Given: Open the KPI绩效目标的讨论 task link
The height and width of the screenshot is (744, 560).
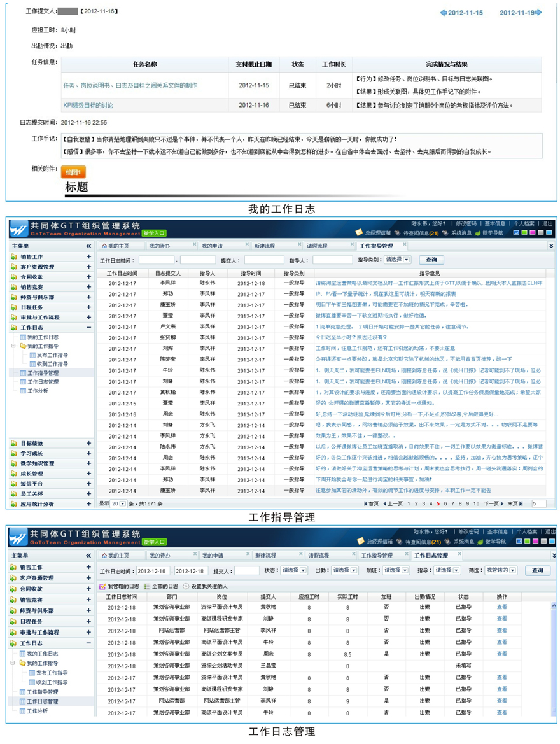Looking at the screenshot, I should tap(88, 105).
